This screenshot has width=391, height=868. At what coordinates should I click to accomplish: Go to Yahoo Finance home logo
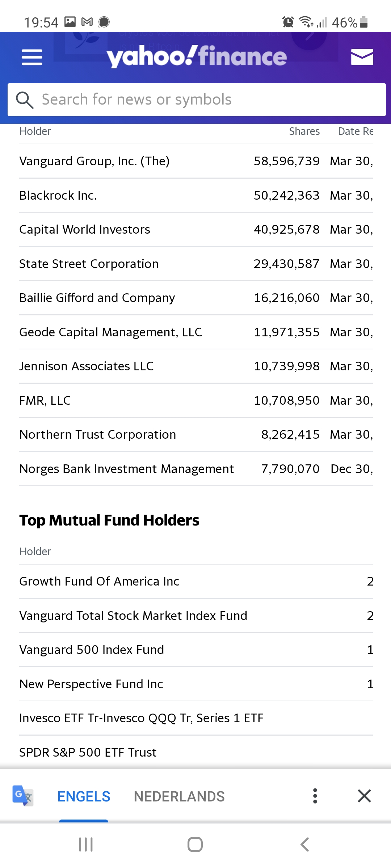197,56
